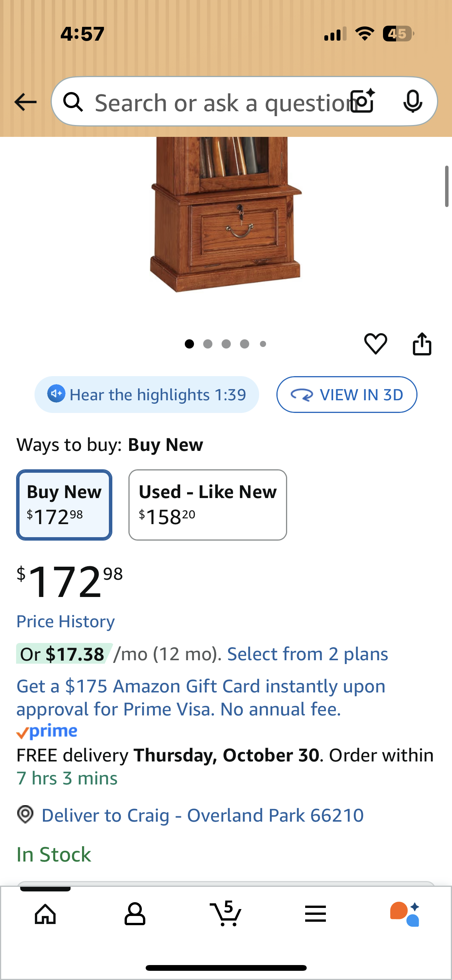Tap the share icon
The height and width of the screenshot is (980, 452).
coord(422,344)
